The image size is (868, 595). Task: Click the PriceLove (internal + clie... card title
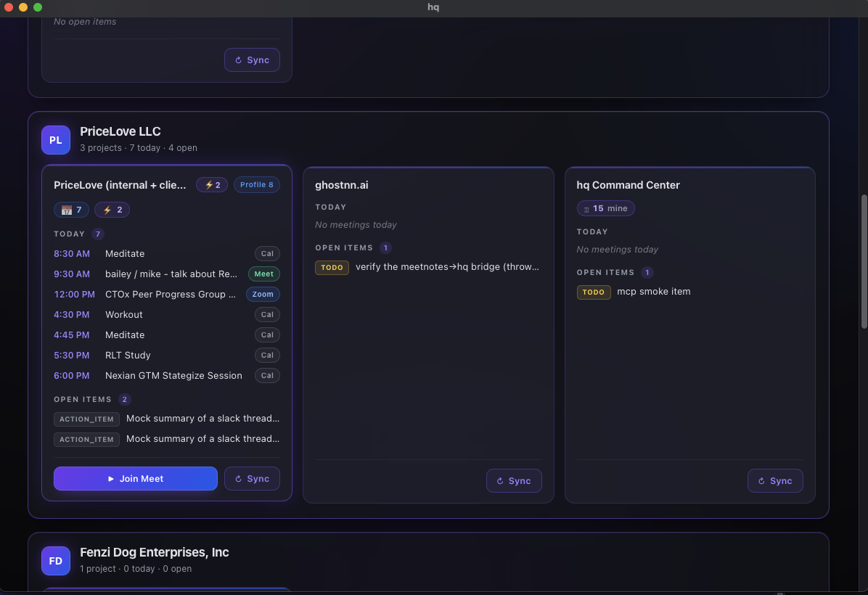(120, 185)
